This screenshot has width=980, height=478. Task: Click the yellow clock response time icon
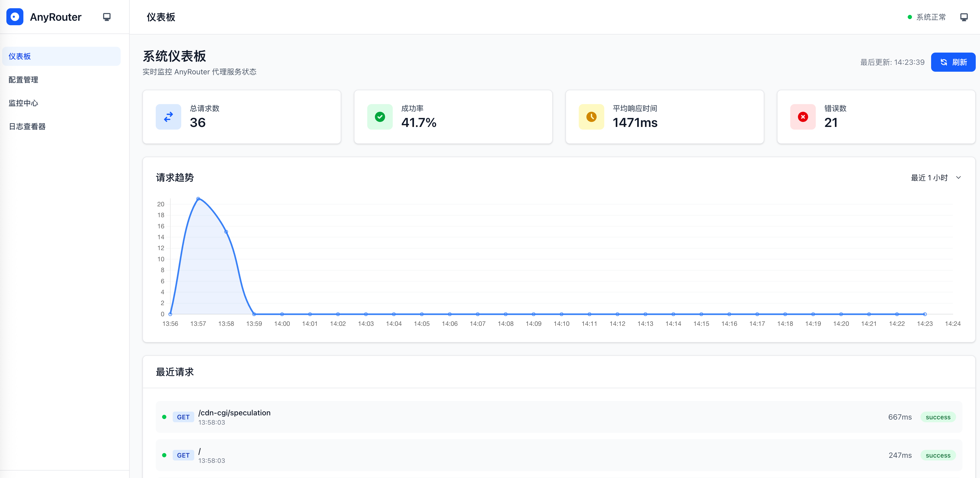point(591,117)
